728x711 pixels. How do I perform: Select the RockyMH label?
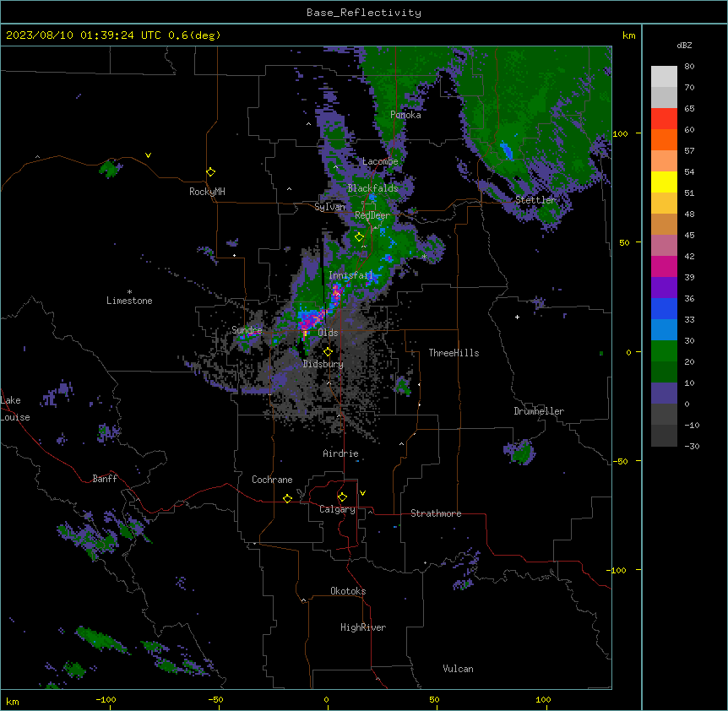207,192
